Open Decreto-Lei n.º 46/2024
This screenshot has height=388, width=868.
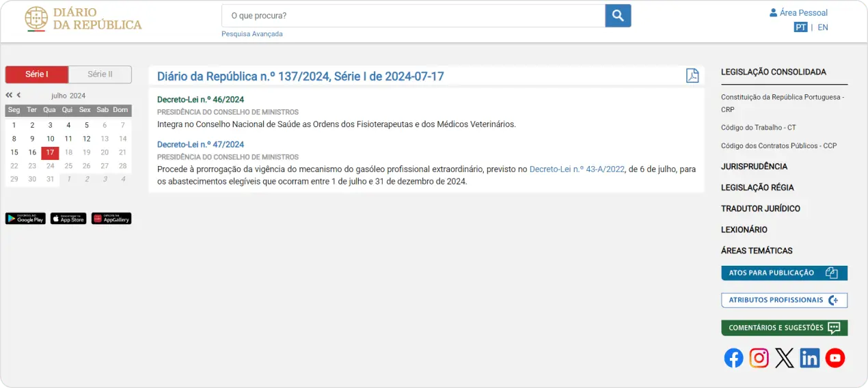(x=200, y=100)
